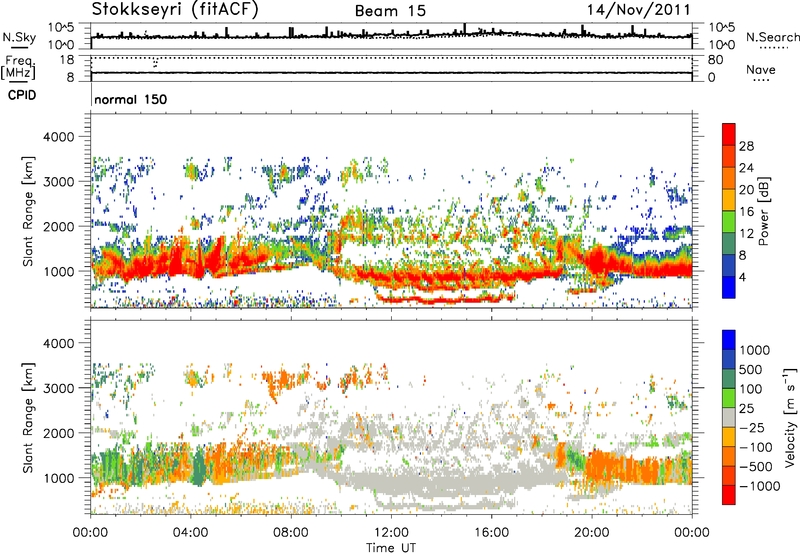Click the 'N.Sky' legend label
Viewport: 800px width, 554px height.
click(x=19, y=37)
